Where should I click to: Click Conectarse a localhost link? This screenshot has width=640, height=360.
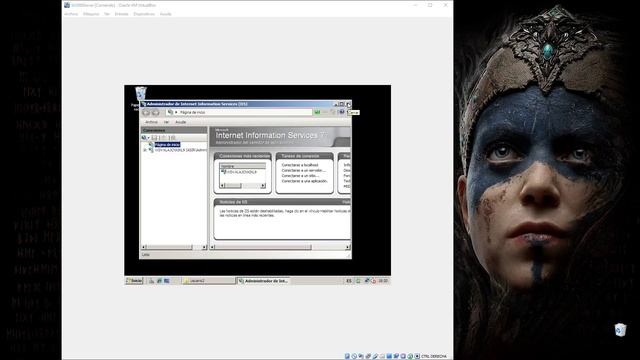(x=300, y=165)
